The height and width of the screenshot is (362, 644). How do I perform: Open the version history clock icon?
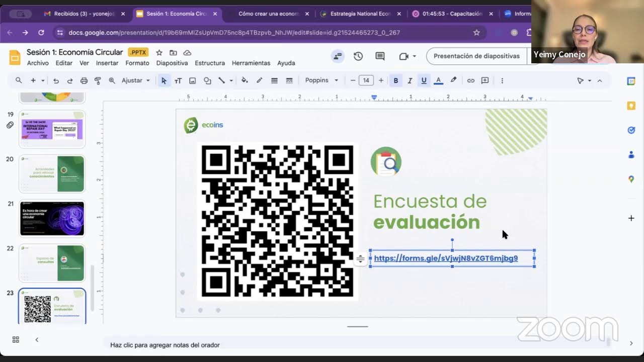[x=358, y=56]
